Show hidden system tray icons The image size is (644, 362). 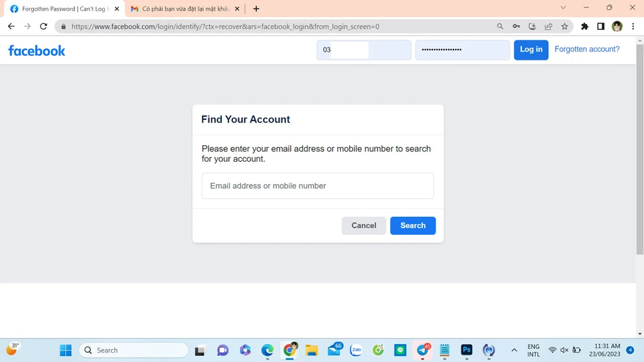(x=515, y=350)
